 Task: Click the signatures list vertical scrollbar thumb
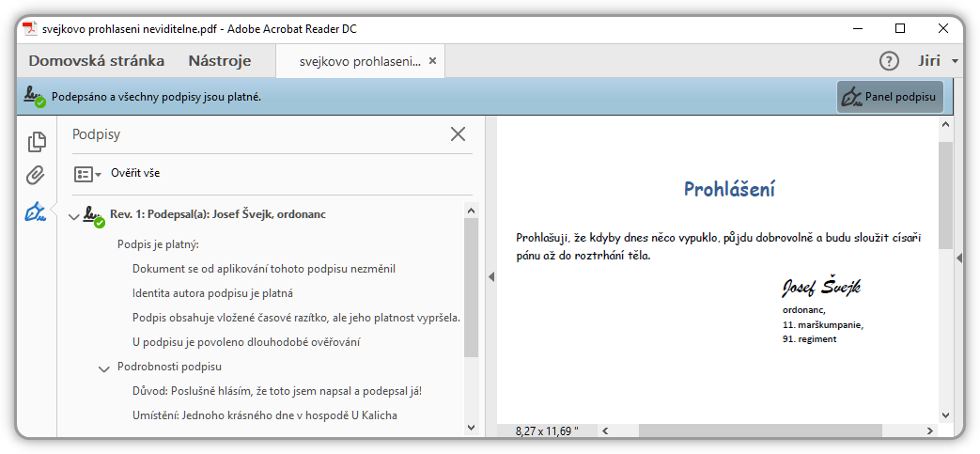point(472,288)
